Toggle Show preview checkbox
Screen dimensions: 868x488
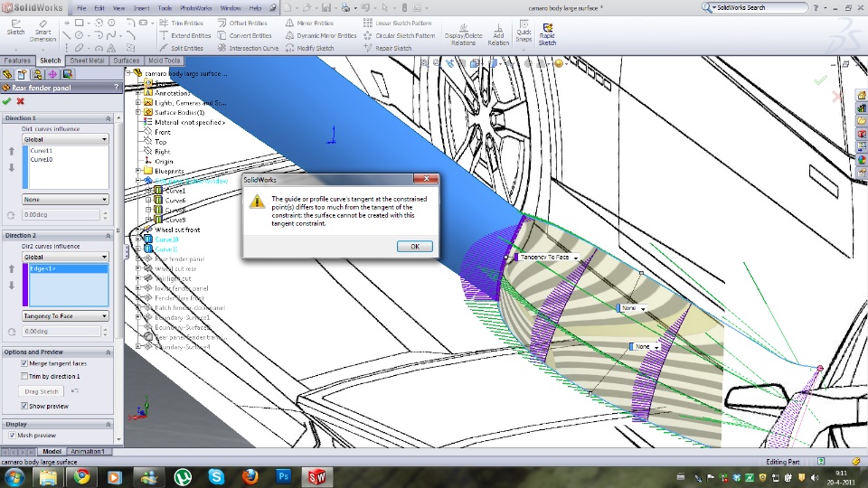coord(24,406)
